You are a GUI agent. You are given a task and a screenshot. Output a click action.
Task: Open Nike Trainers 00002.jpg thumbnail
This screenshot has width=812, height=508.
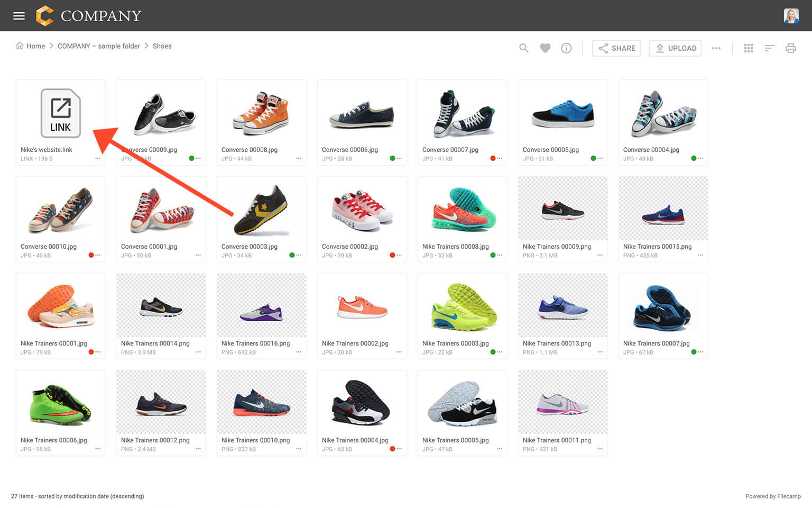point(362,306)
